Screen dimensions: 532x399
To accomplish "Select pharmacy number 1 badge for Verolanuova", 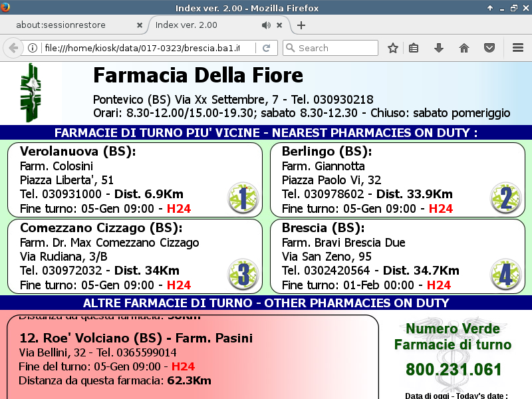I will (x=243, y=198).
